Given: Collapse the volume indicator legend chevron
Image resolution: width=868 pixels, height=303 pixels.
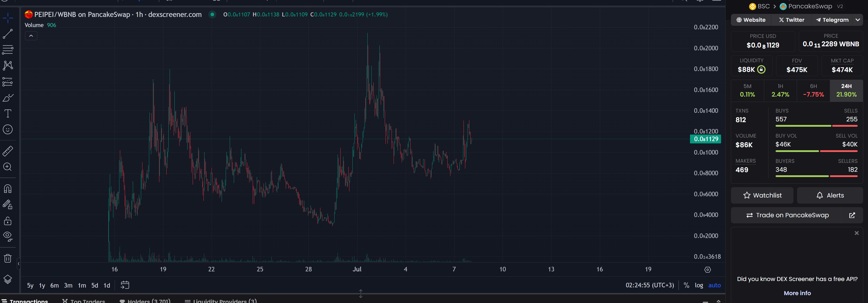Looking at the screenshot, I should click(x=31, y=36).
